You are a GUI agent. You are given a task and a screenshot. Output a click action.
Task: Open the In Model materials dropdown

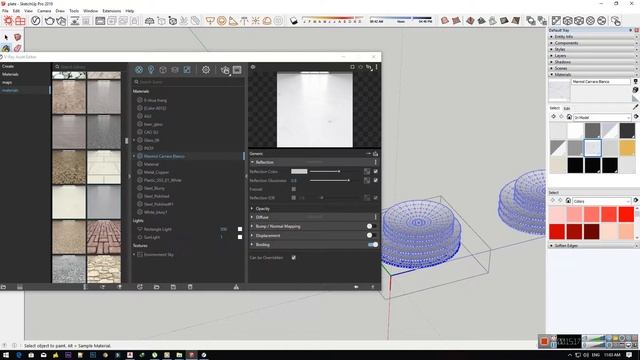pyautogui.click(x=602, y=117)
